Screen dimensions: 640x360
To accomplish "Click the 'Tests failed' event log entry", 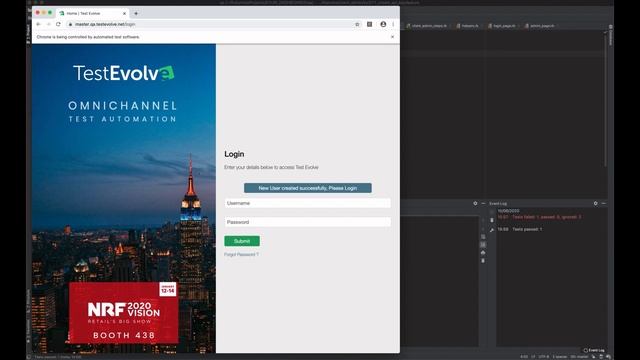I will click(539, 217).
